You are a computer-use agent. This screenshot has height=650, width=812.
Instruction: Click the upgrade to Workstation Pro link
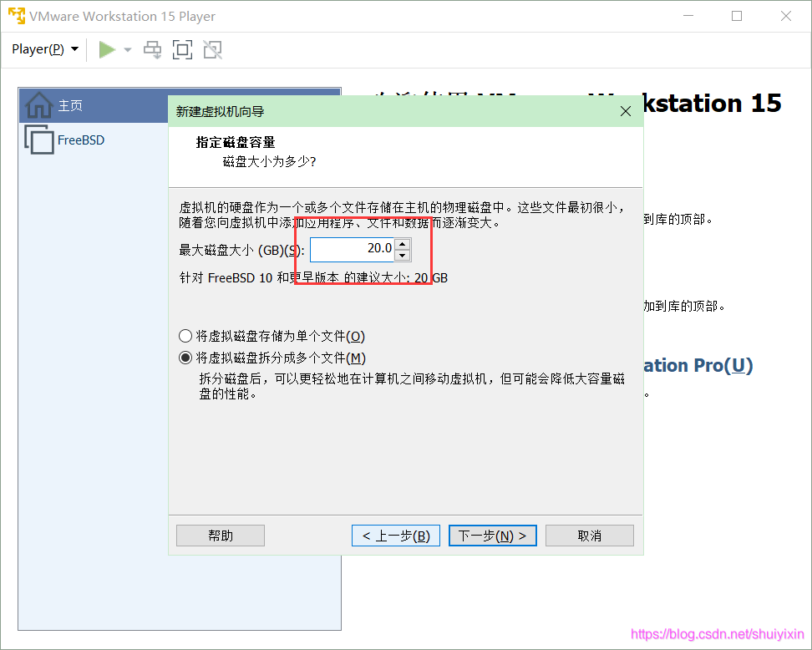coord(698,366)
